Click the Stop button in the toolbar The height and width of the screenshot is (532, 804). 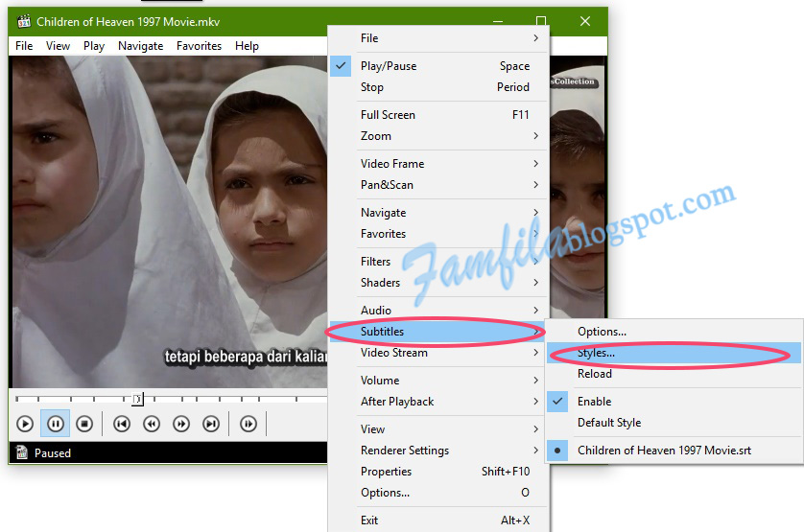coord(84,424)
